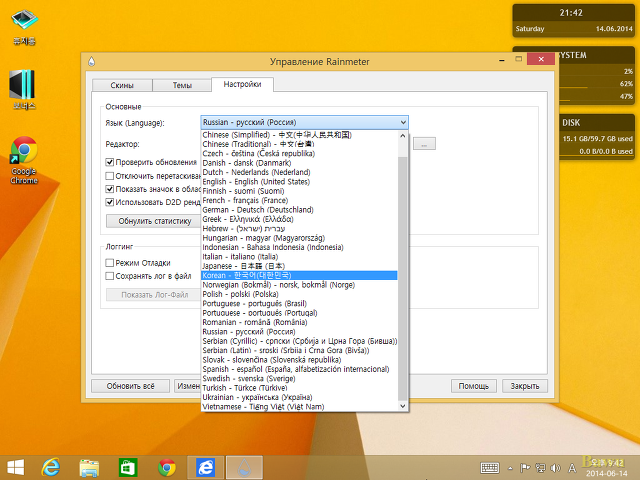Switch to the Скины tab
The image size is (640, 480).
[122, 85]
